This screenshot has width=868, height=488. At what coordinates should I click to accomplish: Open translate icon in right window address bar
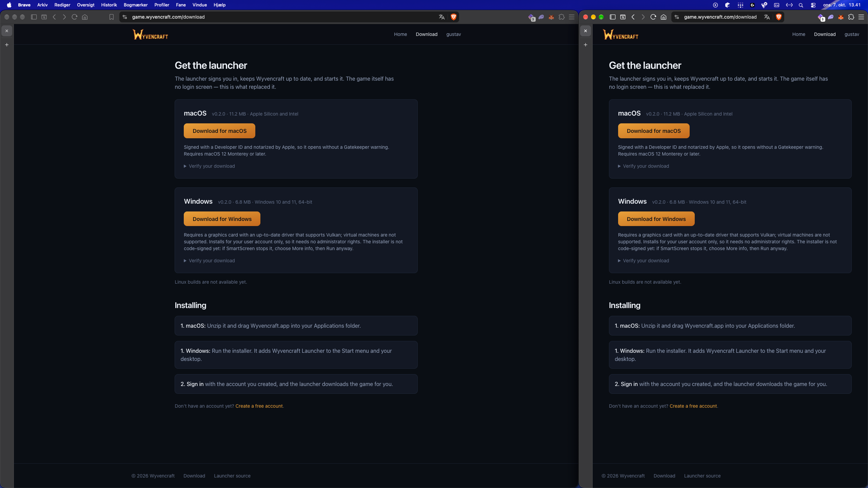767,17
